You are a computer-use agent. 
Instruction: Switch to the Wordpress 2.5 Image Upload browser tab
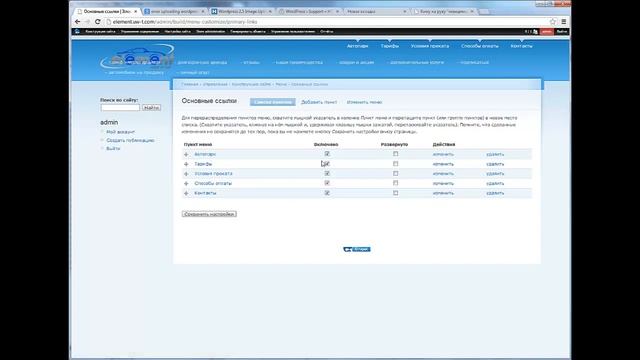tap(240, 11)
